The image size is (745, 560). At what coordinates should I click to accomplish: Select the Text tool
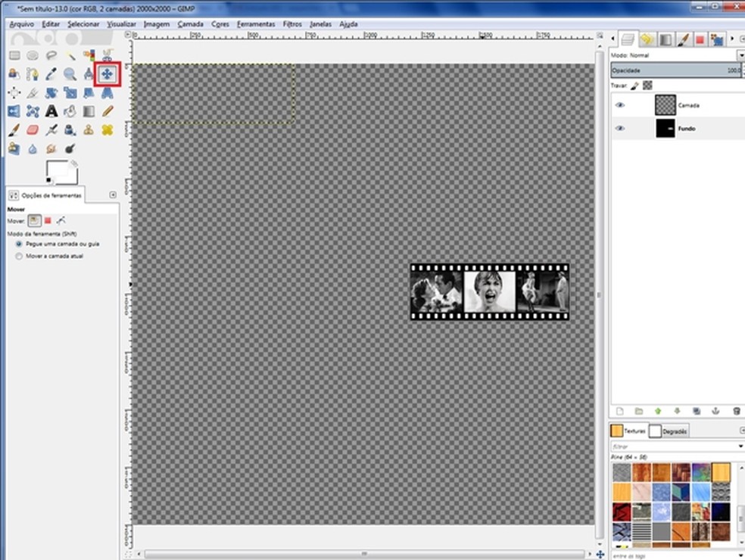coord(51,111)
